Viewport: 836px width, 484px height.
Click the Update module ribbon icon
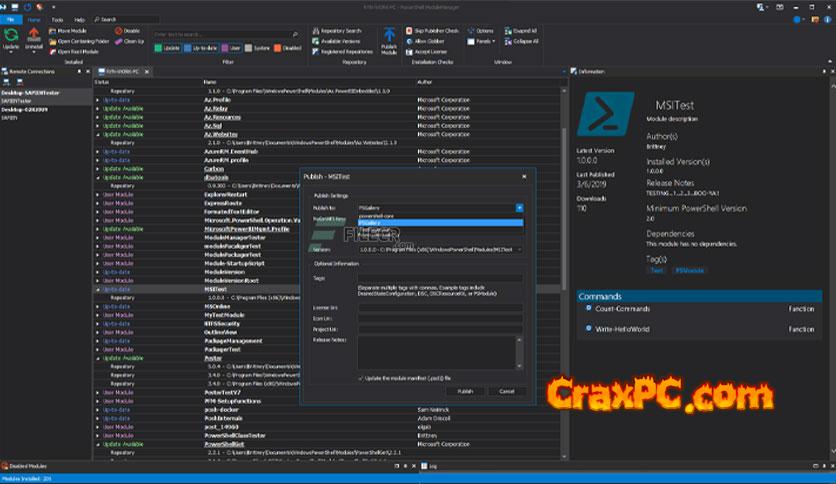(11, 36)
